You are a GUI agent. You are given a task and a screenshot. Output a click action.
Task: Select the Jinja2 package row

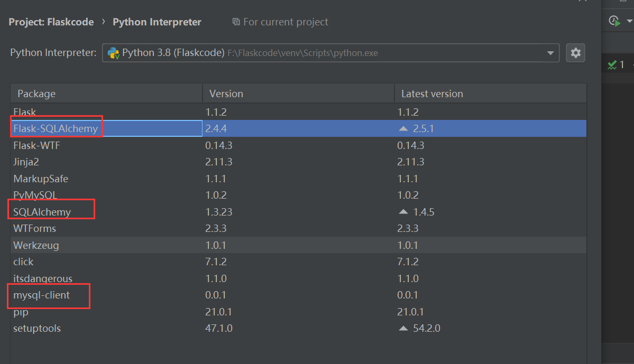[x=298, y=162]
